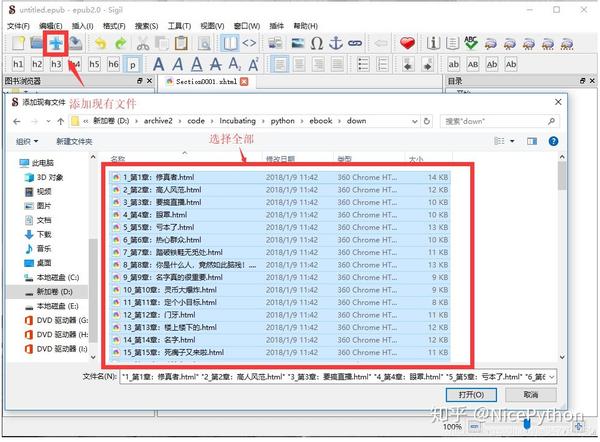Click the 文件名(N) text field

(338, 377)
